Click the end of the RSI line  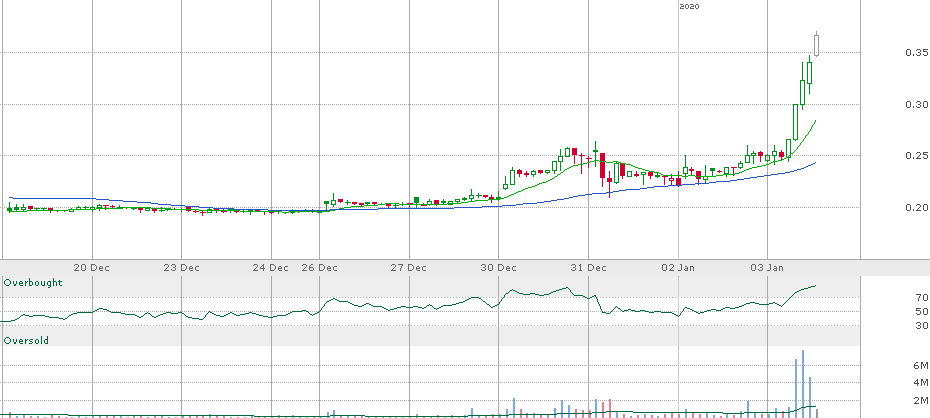pos(816,285)
